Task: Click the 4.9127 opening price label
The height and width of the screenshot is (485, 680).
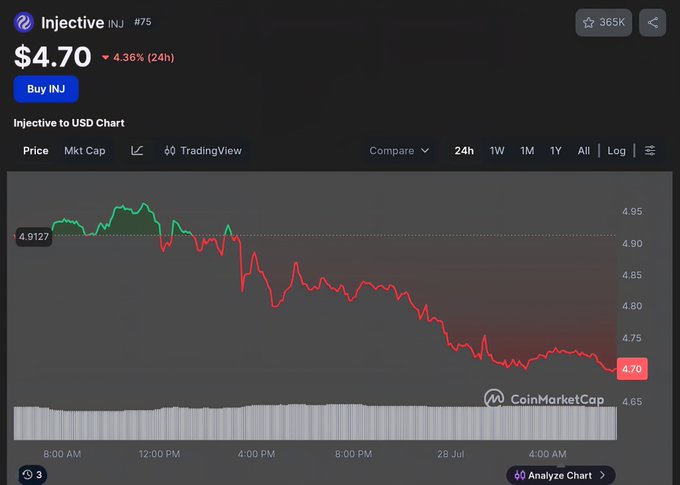Action: (x=34, y=236)
